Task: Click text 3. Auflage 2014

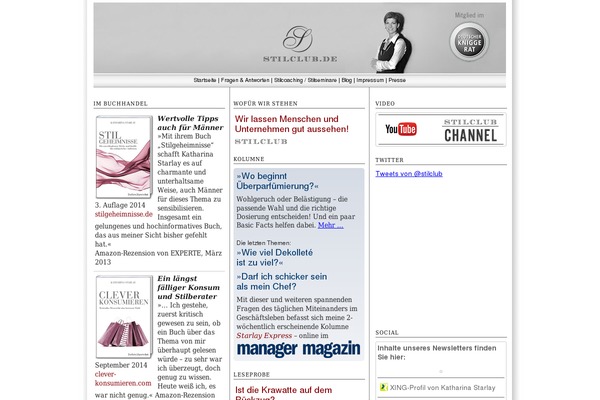Action: pyautogui.click(x=120, y=205)
